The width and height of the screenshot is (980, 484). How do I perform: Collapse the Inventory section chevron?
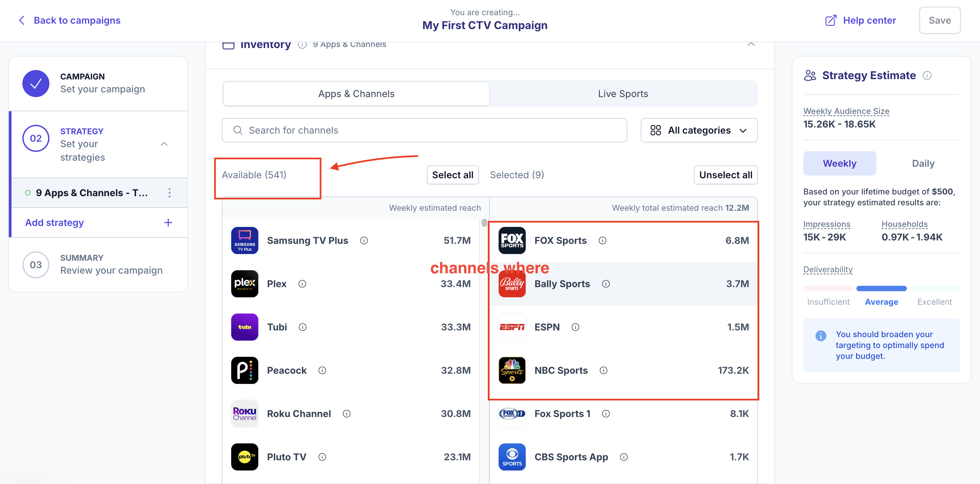[751, 44]
